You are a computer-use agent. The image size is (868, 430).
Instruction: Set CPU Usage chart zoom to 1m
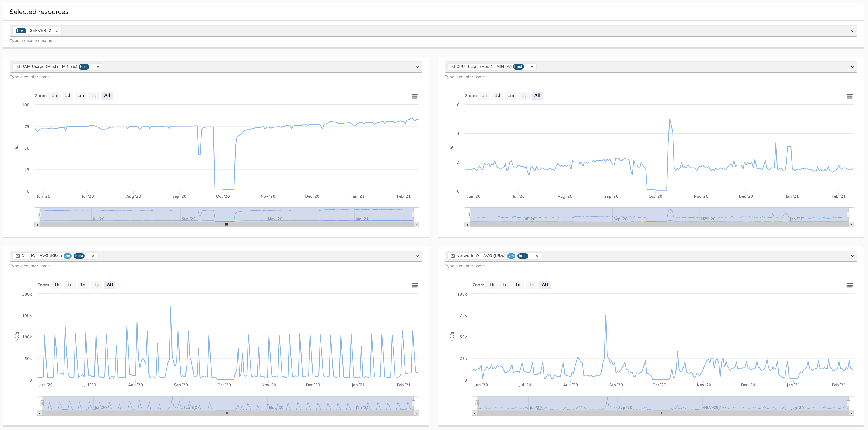coord(511,96)
